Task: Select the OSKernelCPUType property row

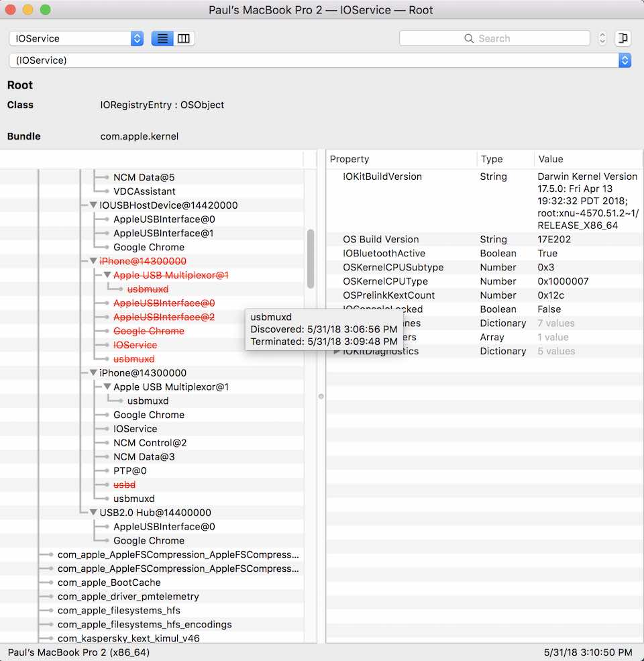Action: tap(485, 281)
